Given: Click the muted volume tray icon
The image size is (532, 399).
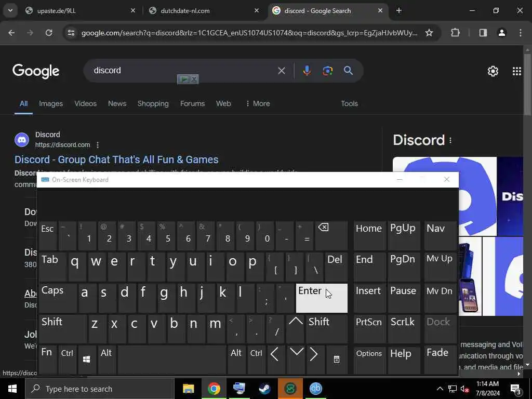Looking at the screenshot, I should (x=464, y=389).
